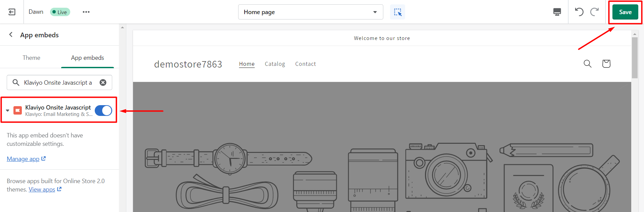Switch to the Theme tab
The image size is (644, 212).
[31, 58]
